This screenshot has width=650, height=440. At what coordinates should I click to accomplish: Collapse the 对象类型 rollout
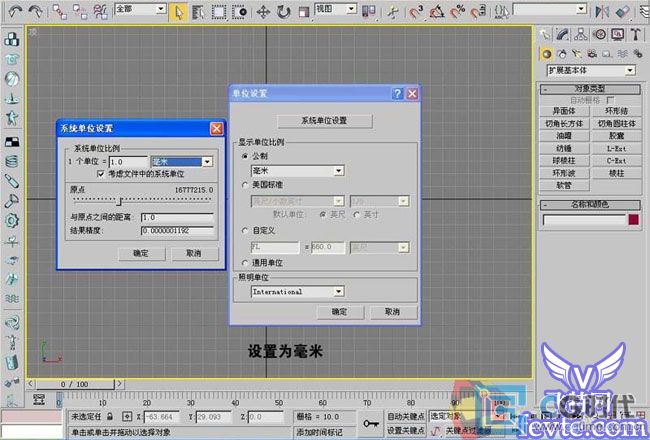[590, 89]
